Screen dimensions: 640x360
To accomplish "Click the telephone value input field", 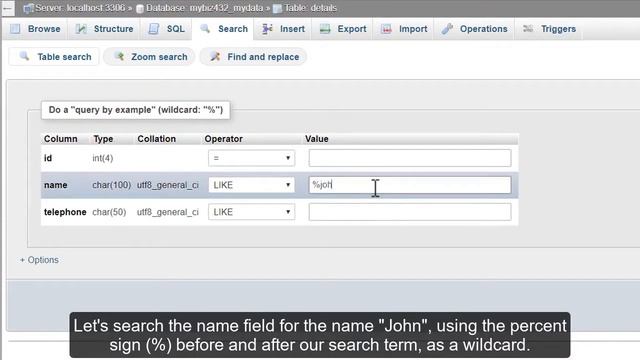I will pos(410,212).
